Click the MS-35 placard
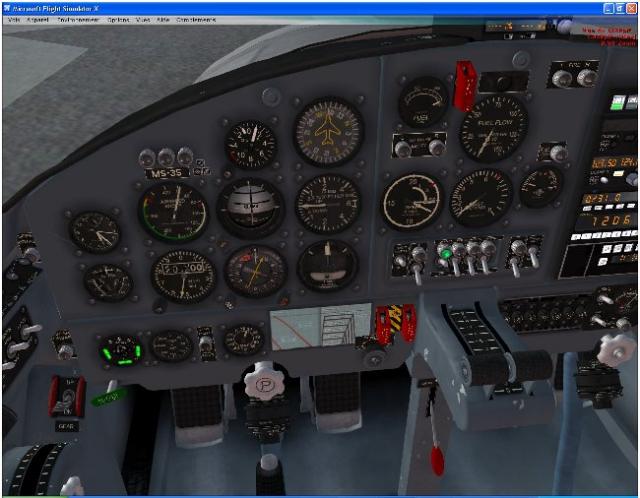Screen dimensions: 640x498 (x=167, y=173)
